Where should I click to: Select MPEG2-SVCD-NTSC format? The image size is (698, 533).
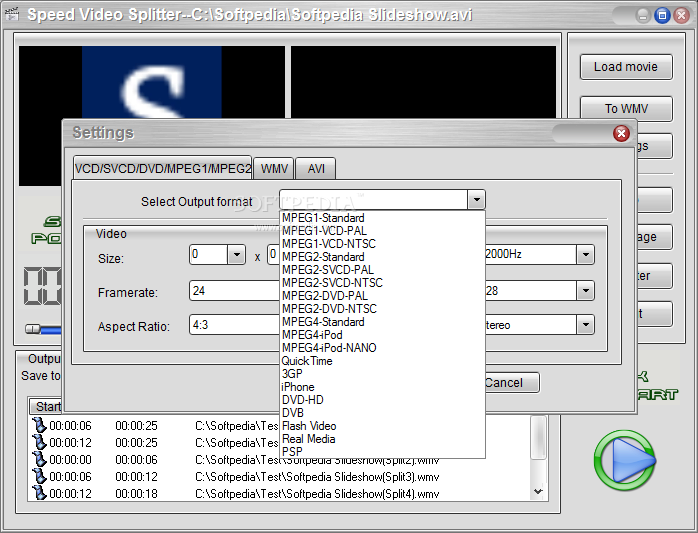click(x=383, y=283)
